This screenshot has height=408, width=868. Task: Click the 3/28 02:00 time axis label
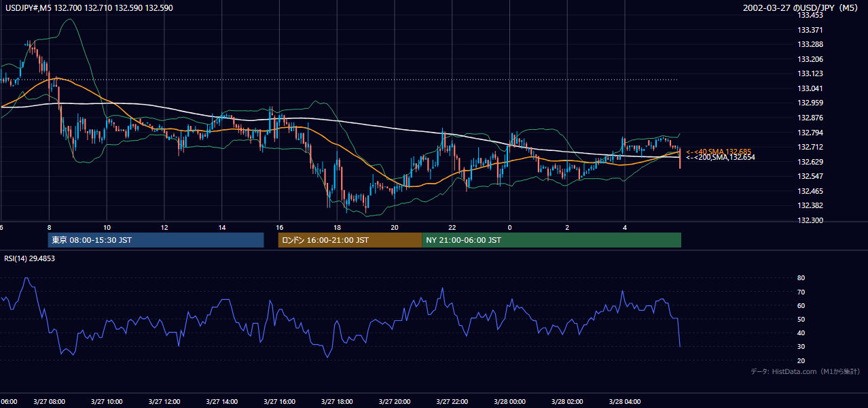tap(566, 402)
